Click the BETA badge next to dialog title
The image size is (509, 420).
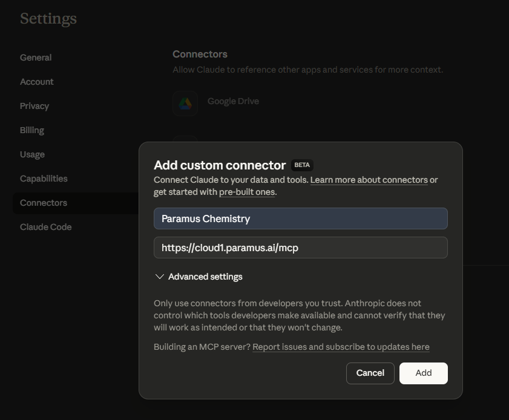(301, 165)
